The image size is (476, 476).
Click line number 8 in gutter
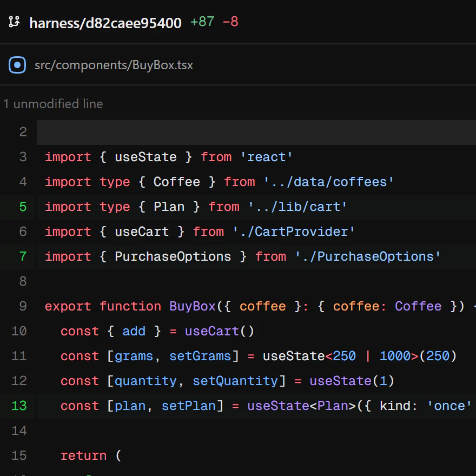tap(23, 281)
